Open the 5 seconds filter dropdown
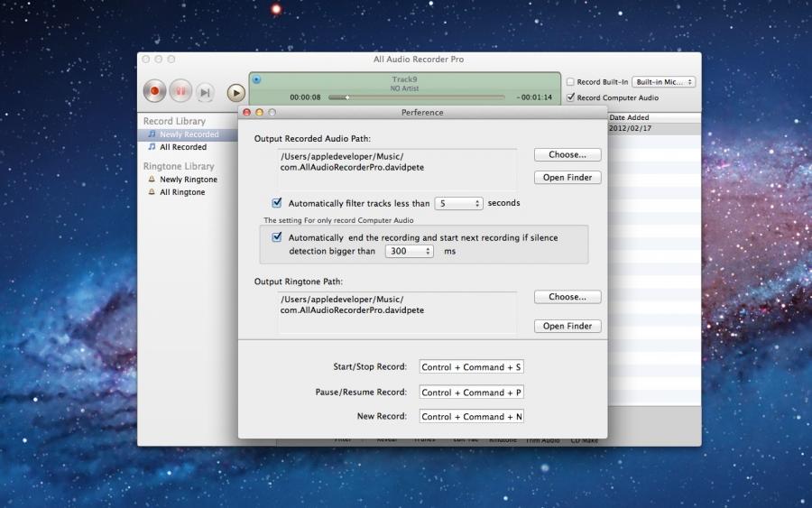 (x=459, y=204)
